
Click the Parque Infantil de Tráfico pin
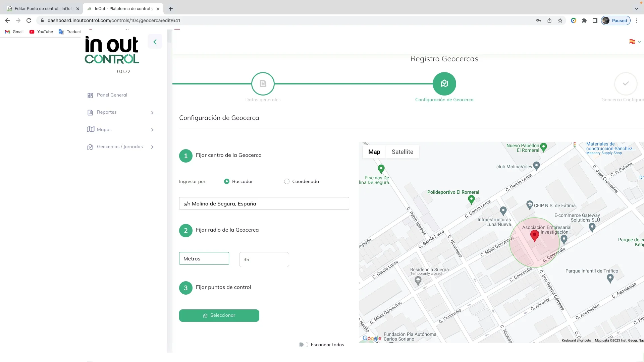click(610, 278)
